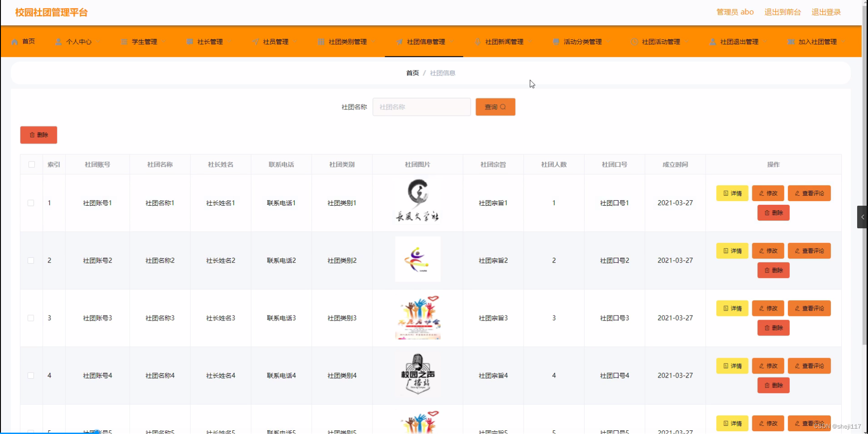Delete the 社团账号3 row
Screen dimensions: 868x434
click(774, 328)
